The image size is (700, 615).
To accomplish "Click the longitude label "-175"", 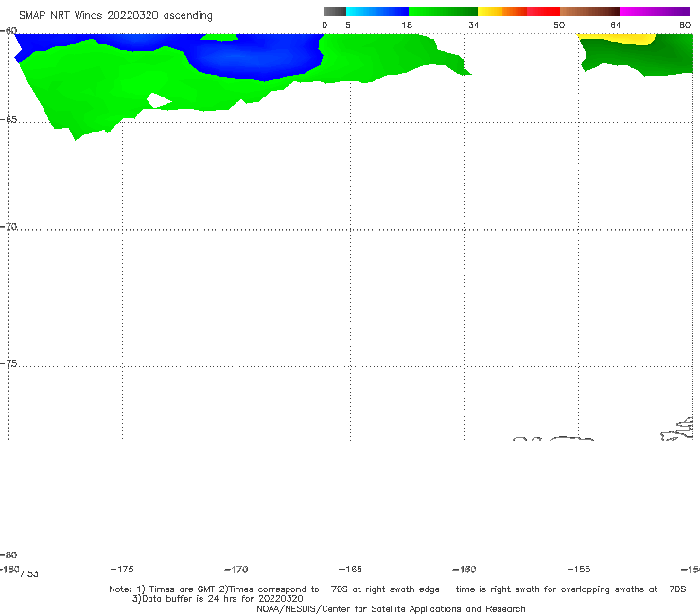I will click(122, 569).
